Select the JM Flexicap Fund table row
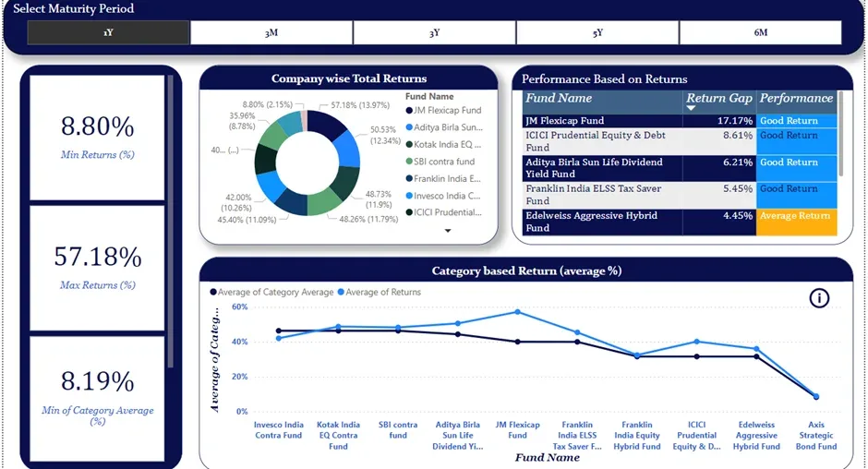This screenshot has width=868, height=469. [602, 121]
